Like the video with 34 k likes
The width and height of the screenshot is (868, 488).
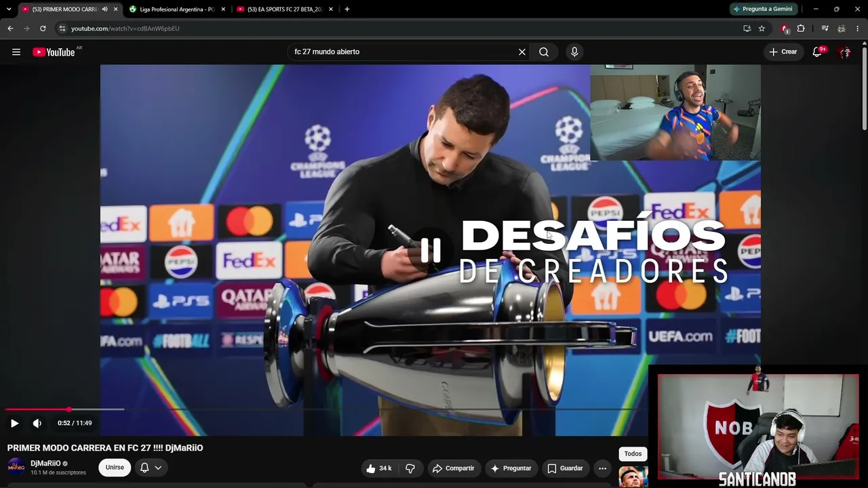[379, 468]
